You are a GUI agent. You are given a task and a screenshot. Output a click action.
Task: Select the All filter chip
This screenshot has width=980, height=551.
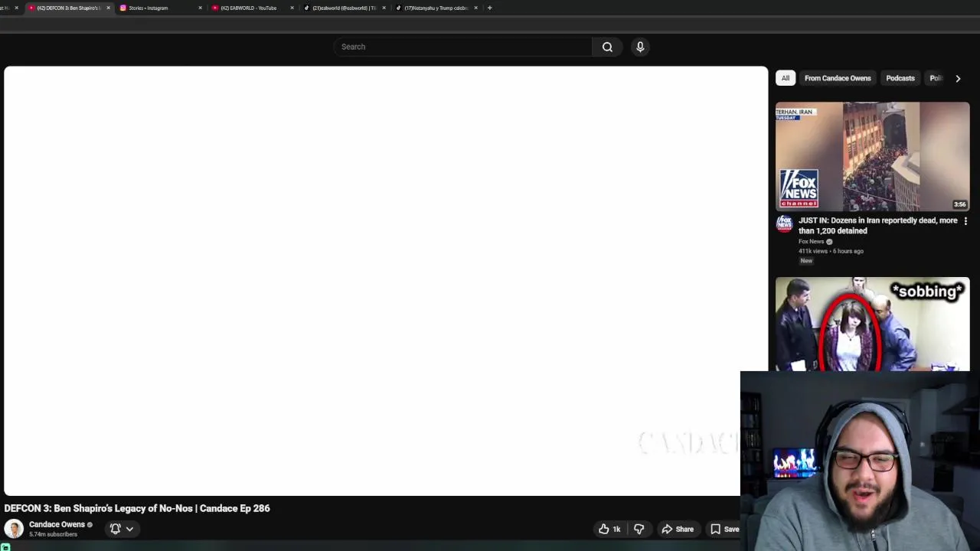(x=785, y=78)
